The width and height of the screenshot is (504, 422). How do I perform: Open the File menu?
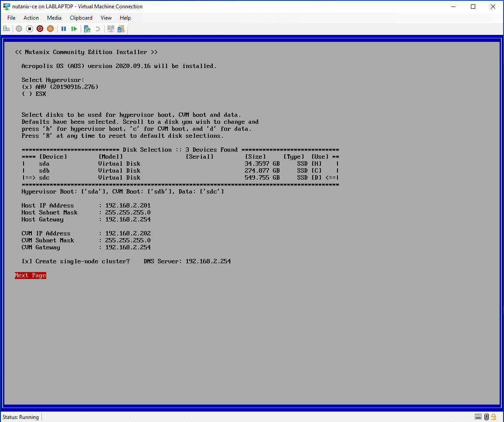point(11,18)
